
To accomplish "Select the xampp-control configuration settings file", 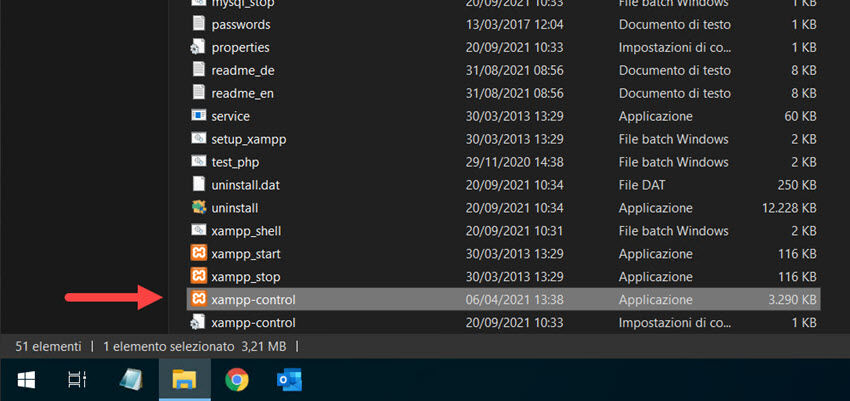I will pyautogui.click(x=253, y=322).
